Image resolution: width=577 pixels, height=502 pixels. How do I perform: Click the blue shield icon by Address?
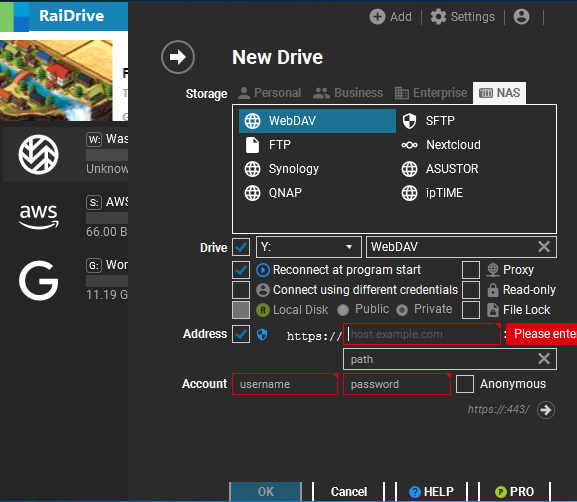(x=262, y=335)
